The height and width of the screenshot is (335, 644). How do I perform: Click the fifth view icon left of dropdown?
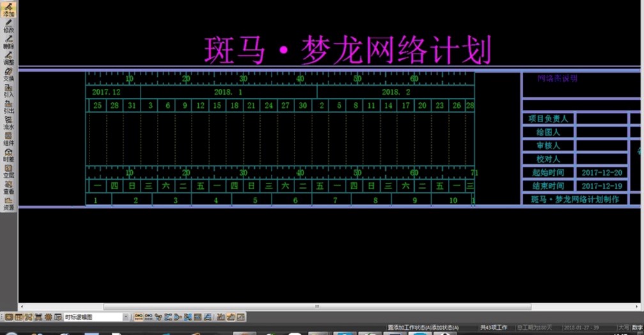[x=48, y=317]
